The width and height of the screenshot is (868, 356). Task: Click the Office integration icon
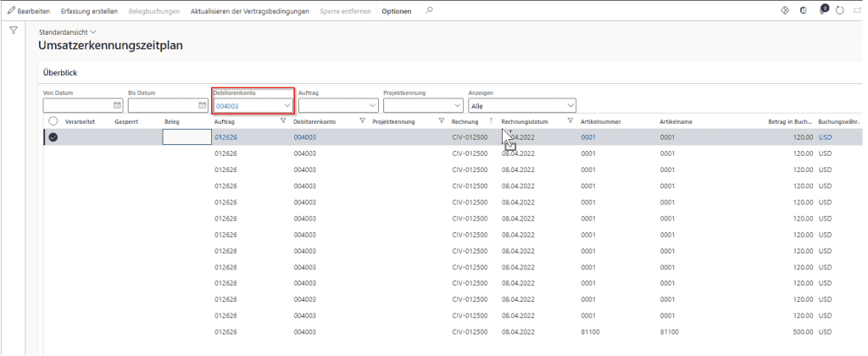pyautogui.click(x=802, y=10)
